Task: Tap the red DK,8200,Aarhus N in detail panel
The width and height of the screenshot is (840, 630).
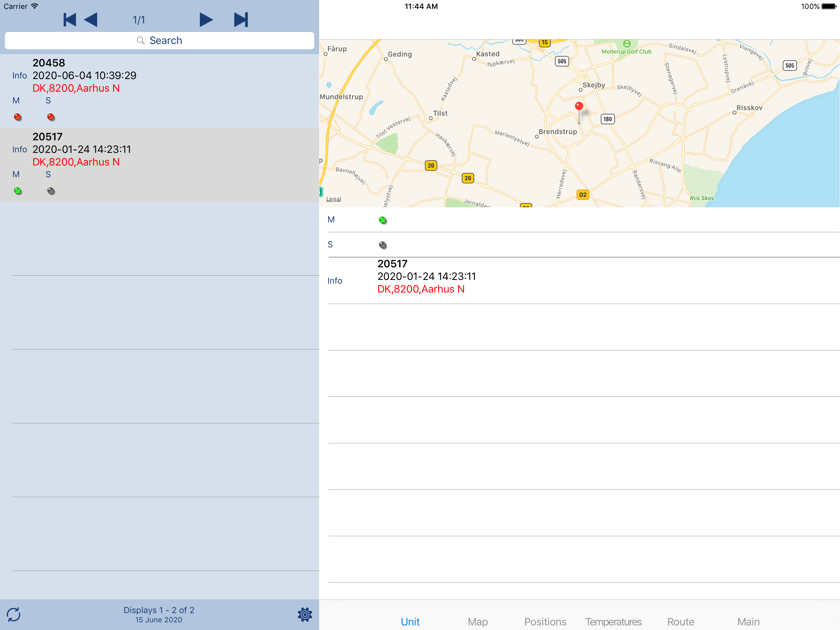Action: 421,289
